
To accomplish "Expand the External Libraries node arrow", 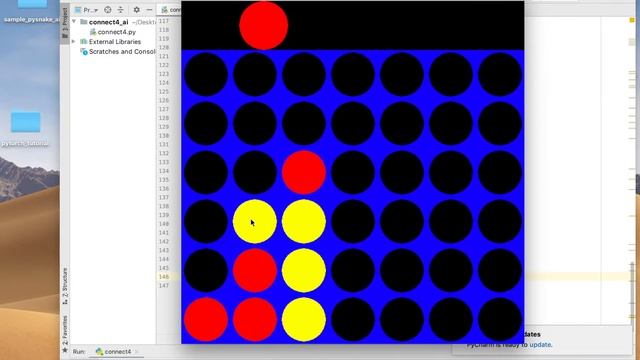I will [74, 42].
